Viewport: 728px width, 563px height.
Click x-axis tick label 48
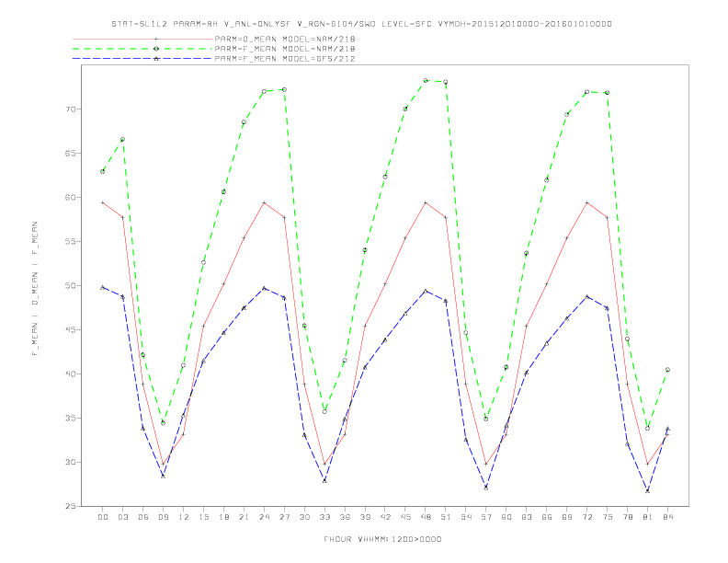pyautogui.click(x=426, y=517)
